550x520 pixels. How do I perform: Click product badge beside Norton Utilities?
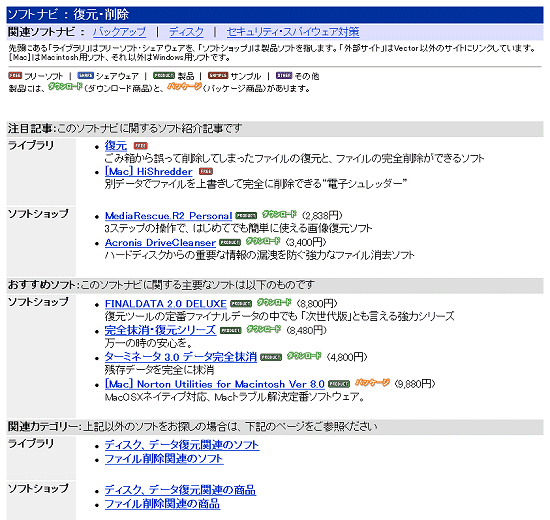(x=339, y=384)
